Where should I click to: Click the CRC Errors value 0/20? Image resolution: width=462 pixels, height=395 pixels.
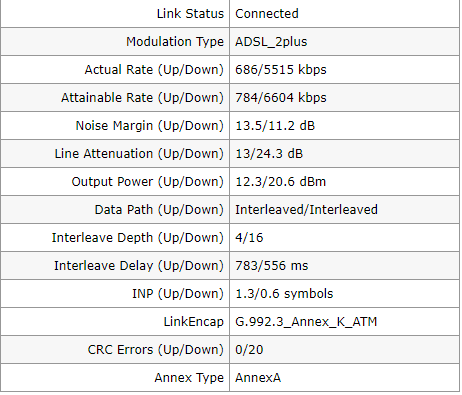(249, 350)
